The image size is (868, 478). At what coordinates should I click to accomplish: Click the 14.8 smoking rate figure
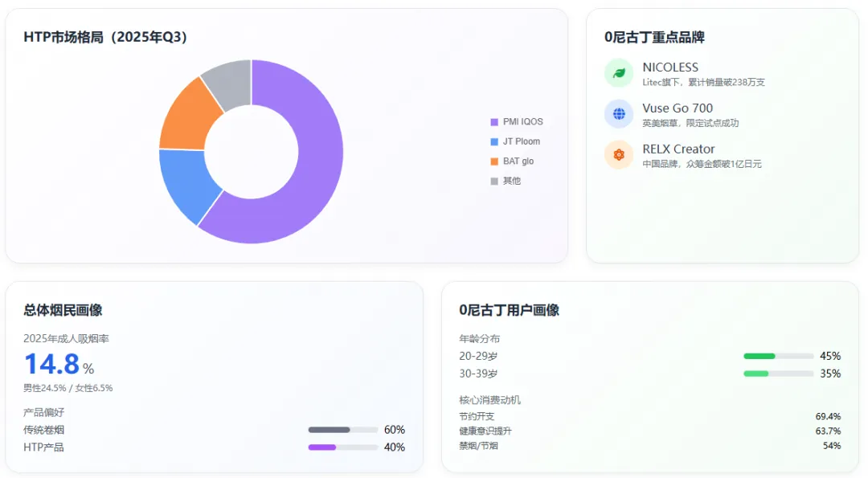tap(52, 364)
